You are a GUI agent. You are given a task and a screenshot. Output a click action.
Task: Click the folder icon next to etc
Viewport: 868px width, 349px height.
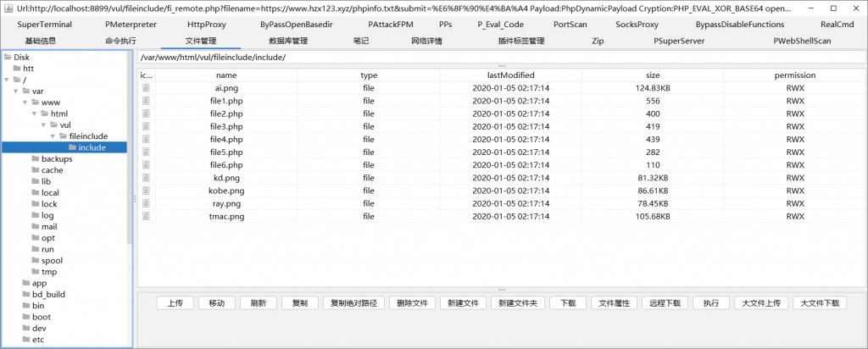26,340
